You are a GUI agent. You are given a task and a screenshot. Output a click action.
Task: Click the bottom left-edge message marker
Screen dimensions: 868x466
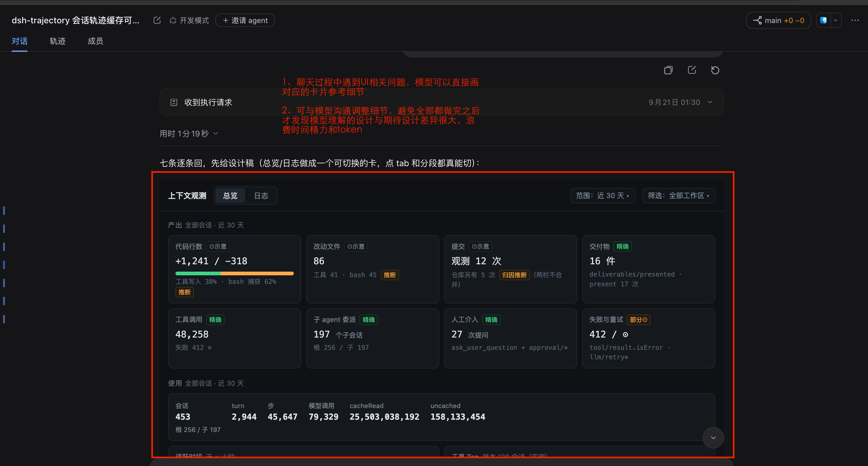click(4, 319)
